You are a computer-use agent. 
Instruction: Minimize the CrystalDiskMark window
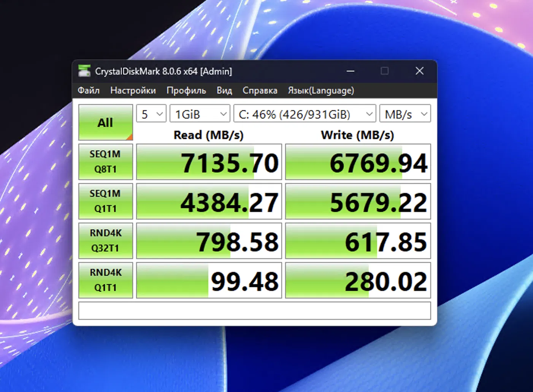point(351,71)
